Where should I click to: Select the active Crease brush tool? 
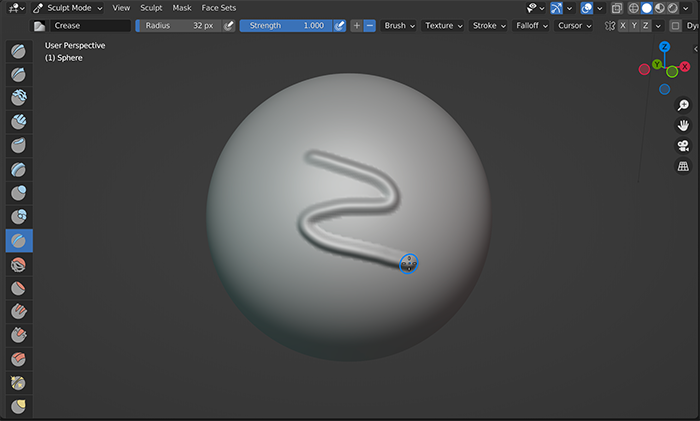19,241
